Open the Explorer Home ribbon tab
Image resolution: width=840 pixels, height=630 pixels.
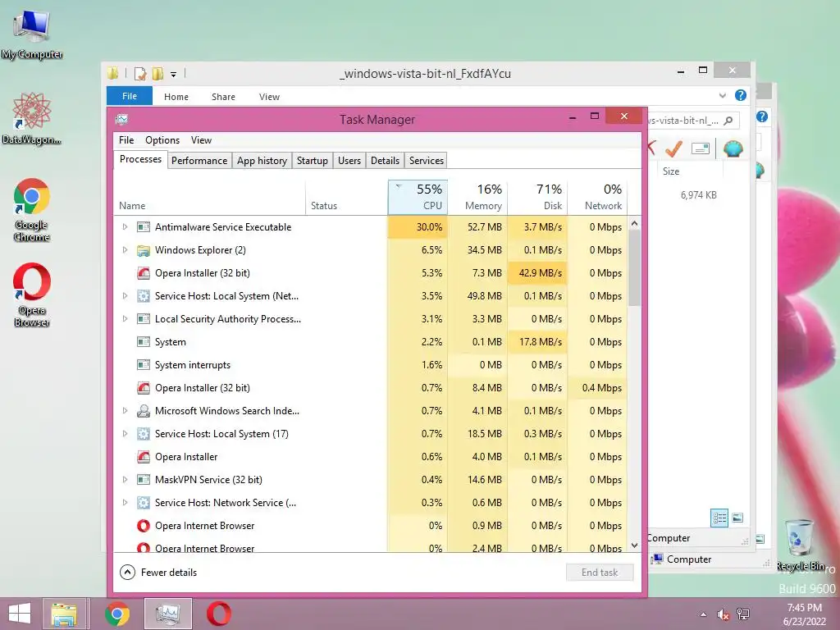tap(176, 97)
